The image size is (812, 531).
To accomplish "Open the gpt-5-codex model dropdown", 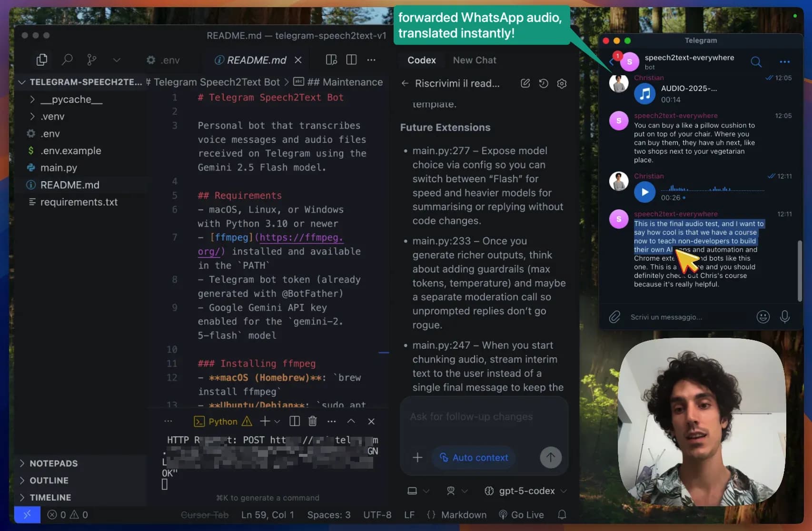I will [x=525, y=491].
